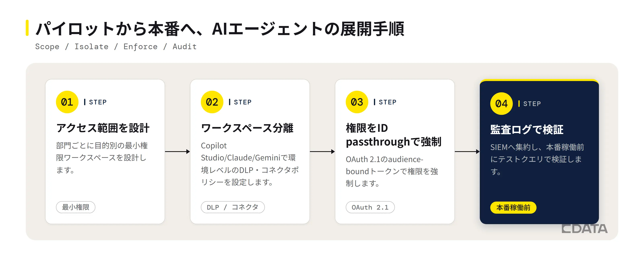Click the heading 権限をID passthroughで強制
Image resolution: width=644 pixels, height=258 pixels.
(x=393, y=135)
